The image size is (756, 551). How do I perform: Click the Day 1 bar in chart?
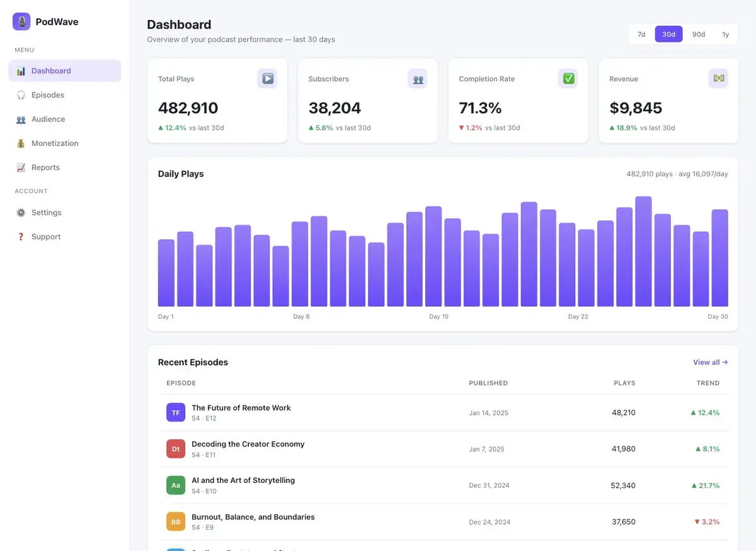(166, 273)
